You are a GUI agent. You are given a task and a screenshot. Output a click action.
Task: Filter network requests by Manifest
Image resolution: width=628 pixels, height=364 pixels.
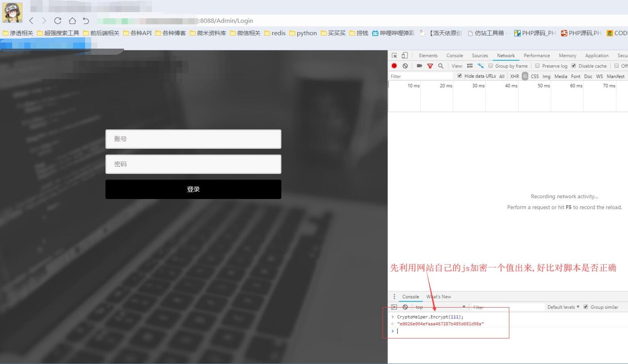[x=615, y=76]
